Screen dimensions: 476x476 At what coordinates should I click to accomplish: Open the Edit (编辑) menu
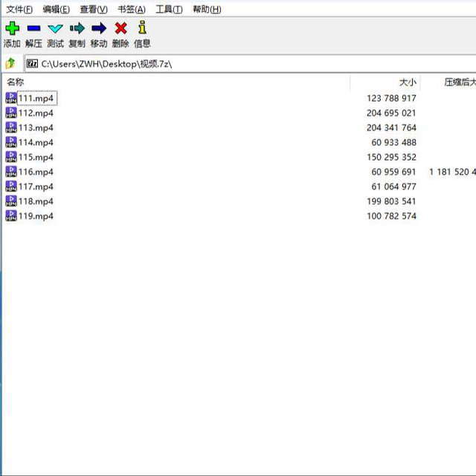tap(56, 10)
